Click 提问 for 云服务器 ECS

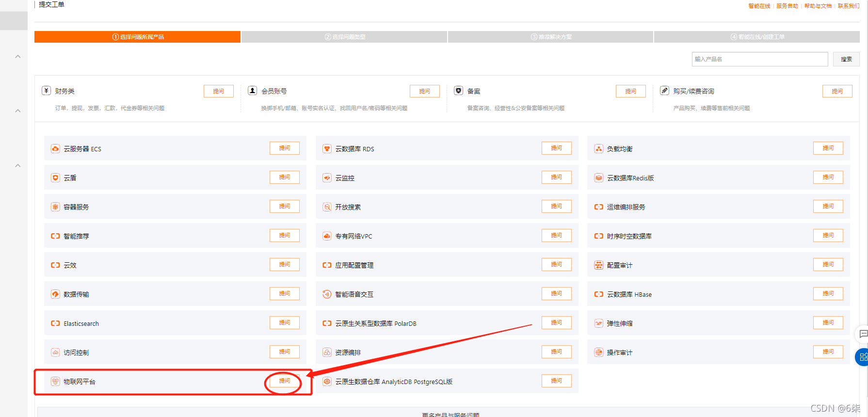tap(285, 148)
